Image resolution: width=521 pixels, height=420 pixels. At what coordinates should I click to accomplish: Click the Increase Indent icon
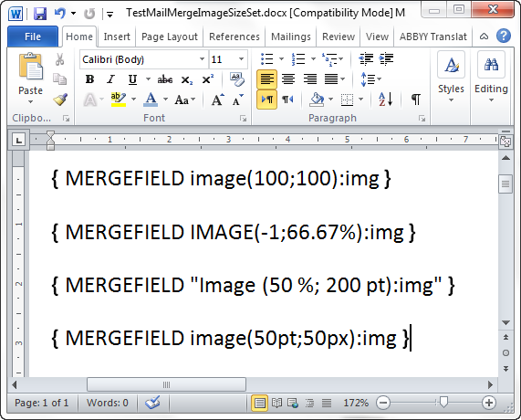[387, 58]
